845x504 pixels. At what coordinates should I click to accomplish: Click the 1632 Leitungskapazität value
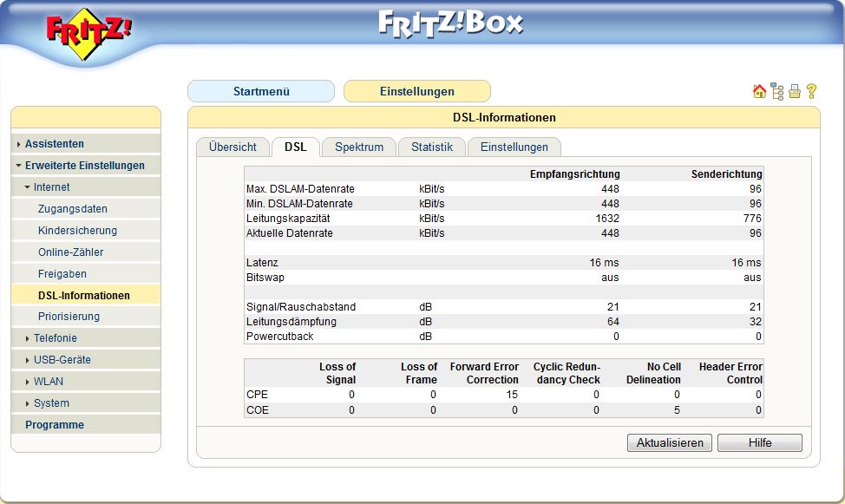pos(607,219)
